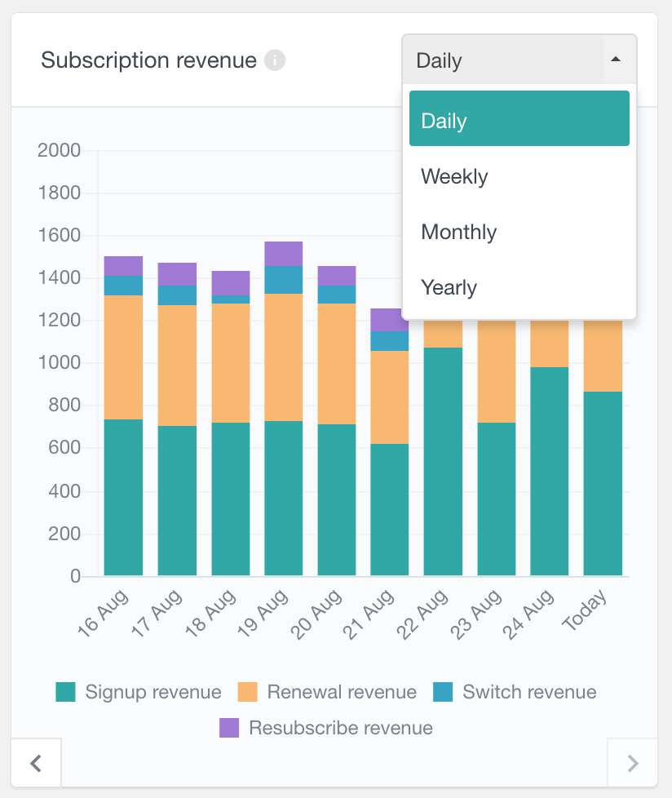This screenshot has width=672, height=798.
Task: Toggle Switch revenue legend swatch
Action: point(443,692)
